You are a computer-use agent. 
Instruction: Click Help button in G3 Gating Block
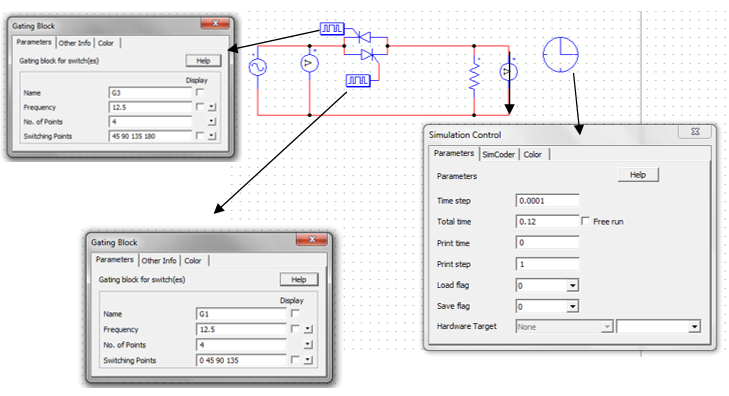coord(203,60)
